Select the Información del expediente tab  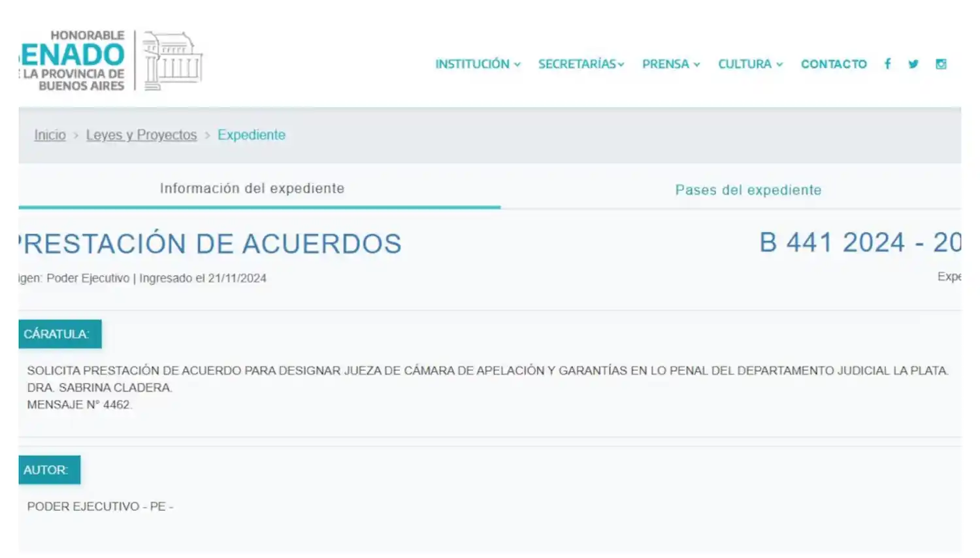(x=252, y=189)
